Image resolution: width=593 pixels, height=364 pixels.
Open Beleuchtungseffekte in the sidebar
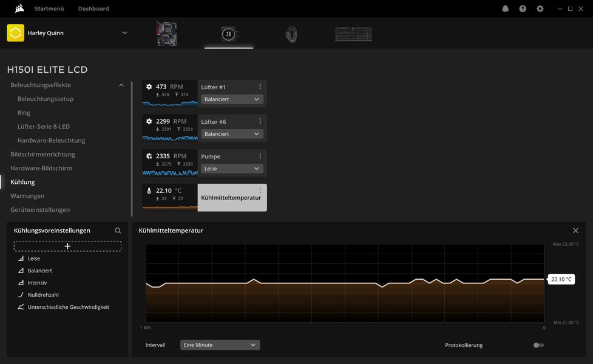[x=41, y=85]
